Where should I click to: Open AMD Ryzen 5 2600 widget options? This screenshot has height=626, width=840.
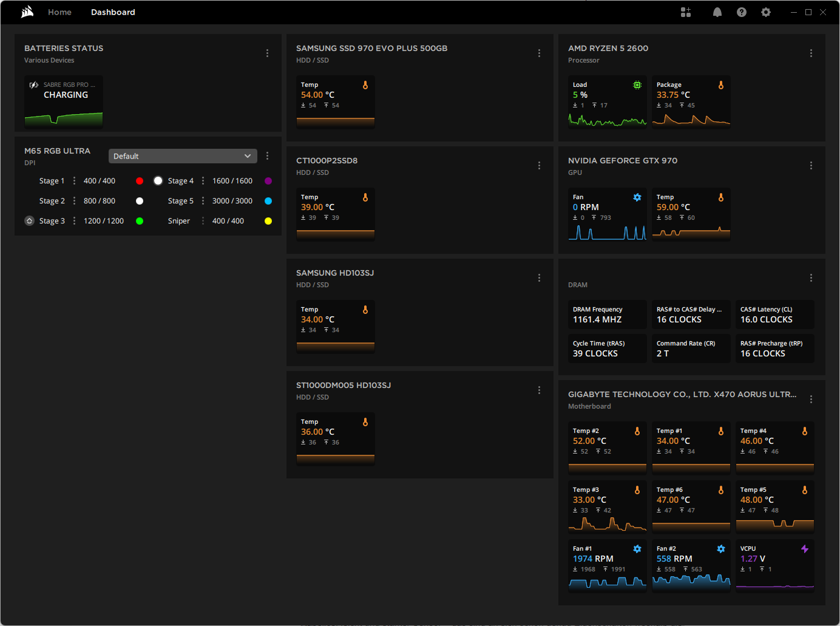811,53
